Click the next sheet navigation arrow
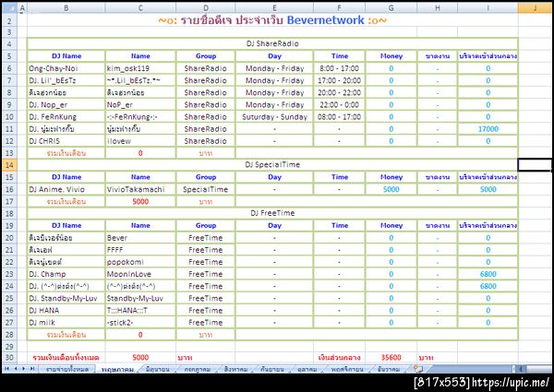 pyautogui.click(x=24, y=369)
